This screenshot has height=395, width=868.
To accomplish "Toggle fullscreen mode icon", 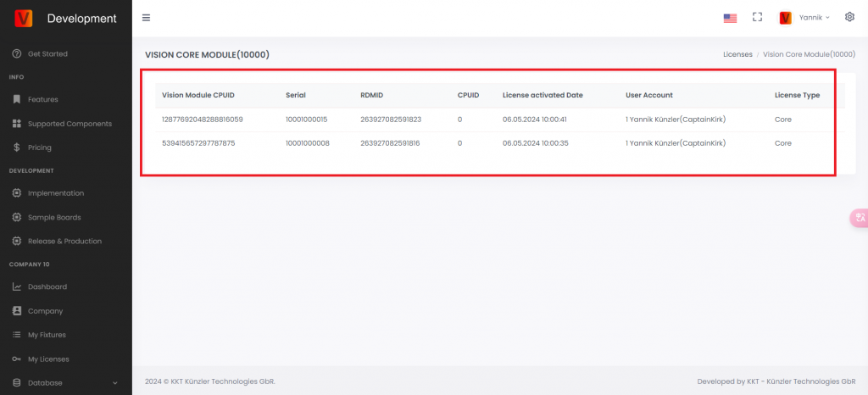I will (x=758, y=17).
